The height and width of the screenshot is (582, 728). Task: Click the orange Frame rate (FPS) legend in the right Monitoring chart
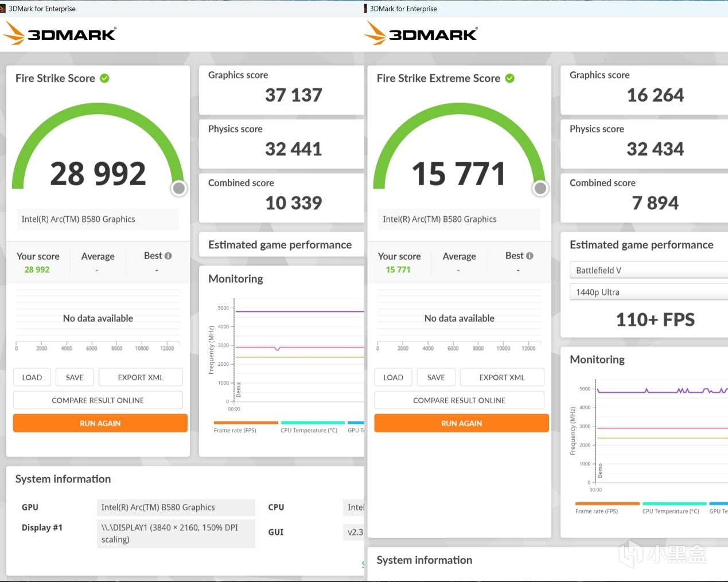(x=607, y=507)
